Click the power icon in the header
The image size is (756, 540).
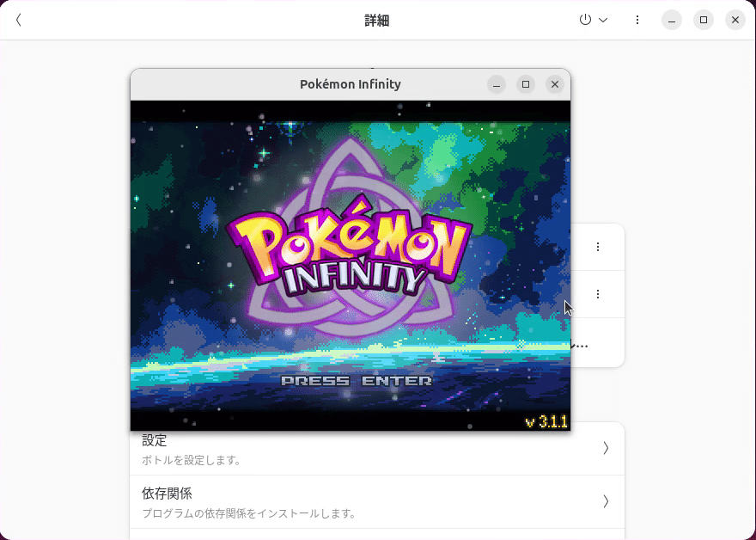tap(585, 20)
